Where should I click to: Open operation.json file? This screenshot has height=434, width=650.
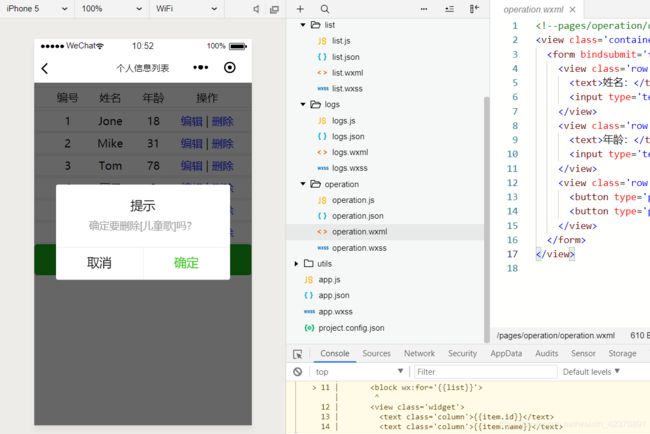357,216
